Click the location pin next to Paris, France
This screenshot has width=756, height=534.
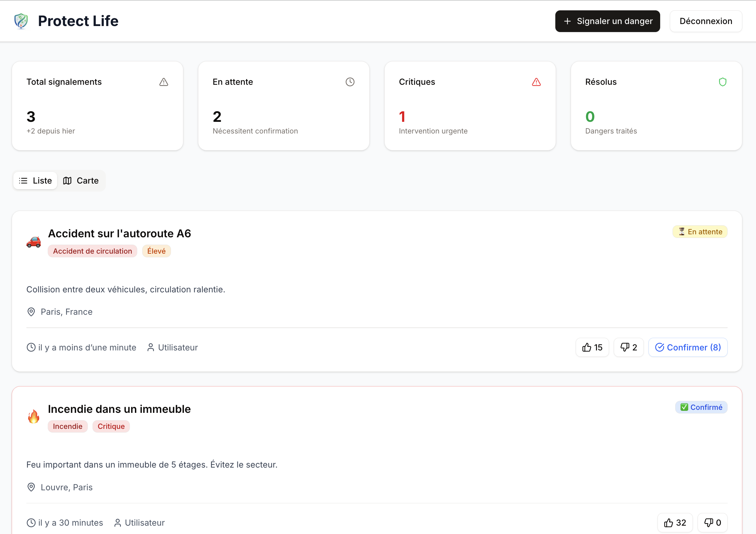click(x=31, y=312)
